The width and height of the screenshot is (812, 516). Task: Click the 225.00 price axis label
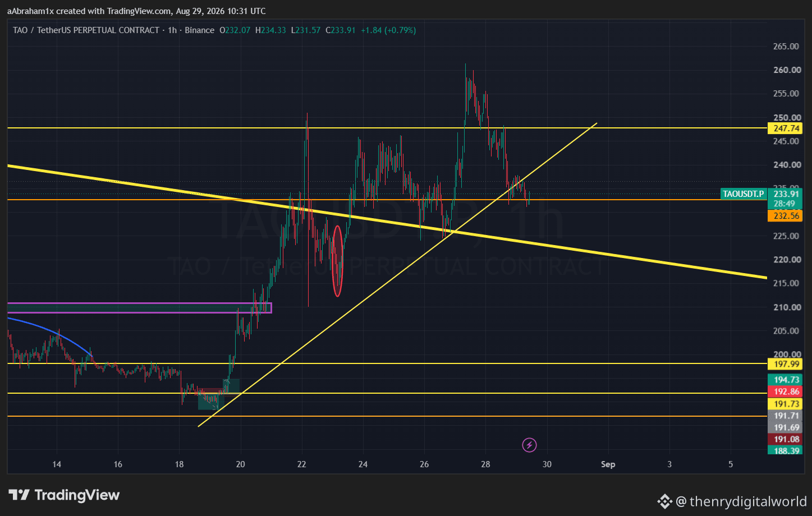786,236
